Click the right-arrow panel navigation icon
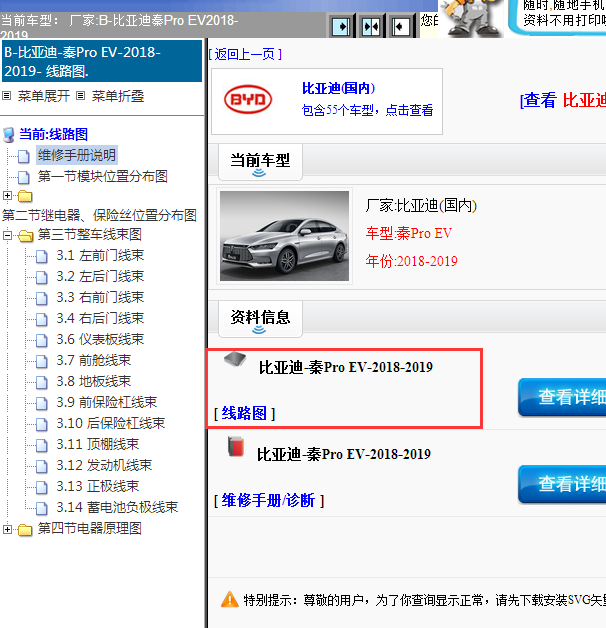Image resolution: width=606 pixels, height=628 pixels. 341,27
